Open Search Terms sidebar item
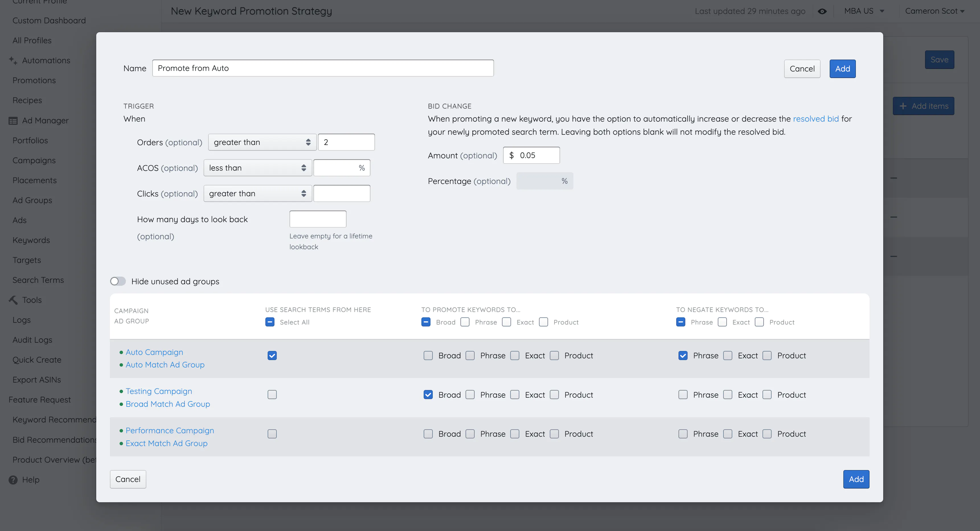Viewport: 980px width, 531px height. [x=38, y=280]
